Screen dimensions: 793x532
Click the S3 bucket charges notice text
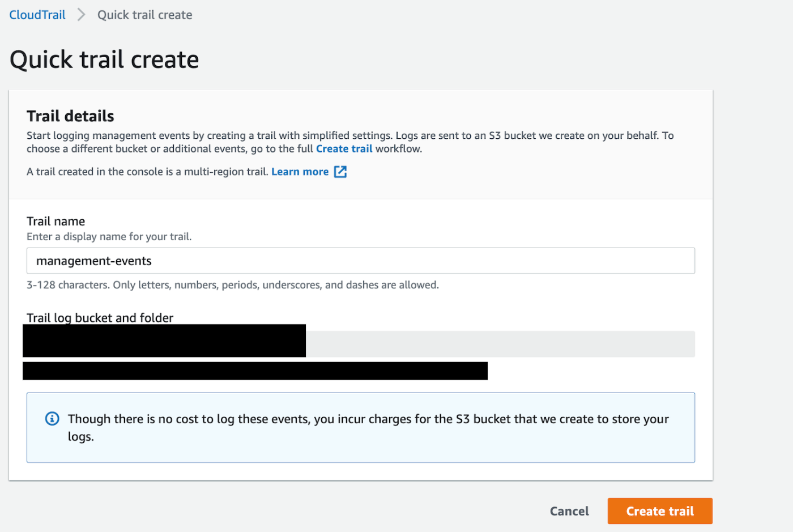click(x=368, y=428)
